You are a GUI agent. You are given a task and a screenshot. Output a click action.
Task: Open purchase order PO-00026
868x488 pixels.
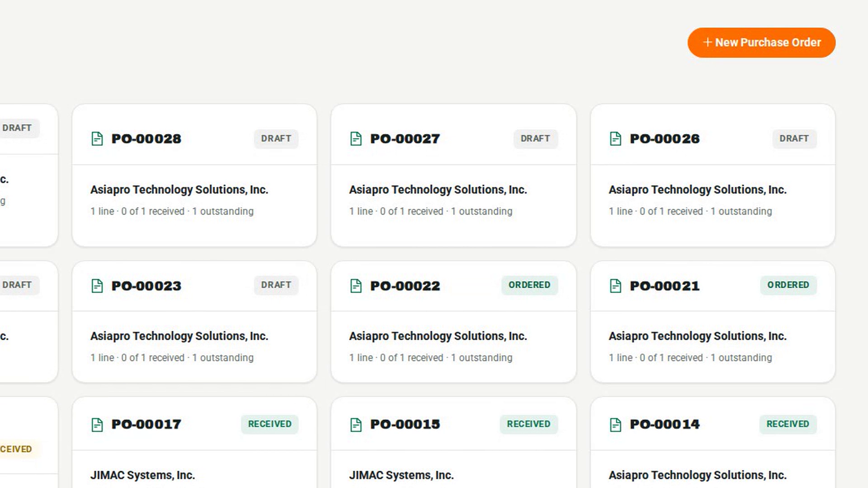(665, 139)
